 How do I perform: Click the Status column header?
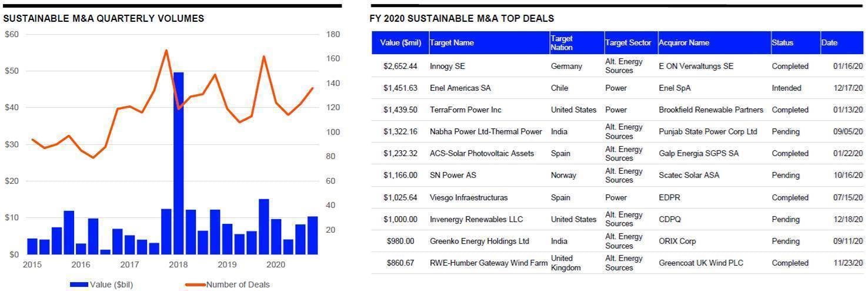(782, 43)
